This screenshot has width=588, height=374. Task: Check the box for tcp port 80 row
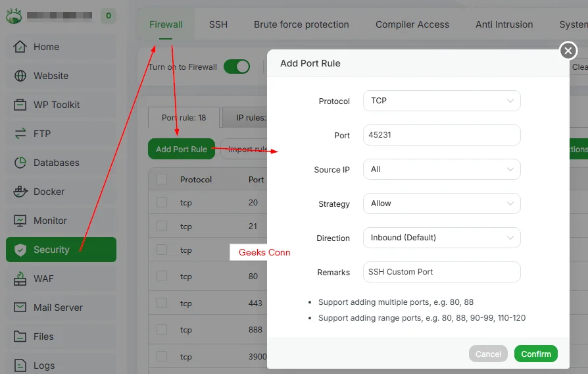162,276
